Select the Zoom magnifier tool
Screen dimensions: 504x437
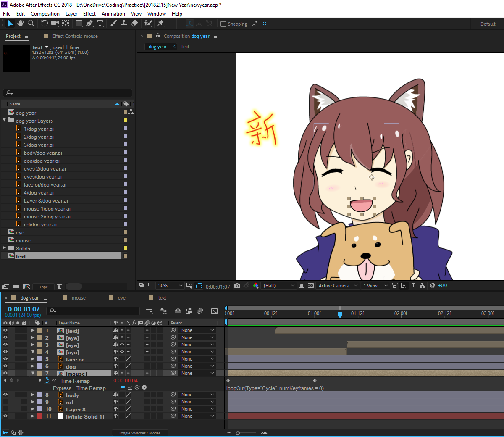pyautogui.click(x=31, y=24)
